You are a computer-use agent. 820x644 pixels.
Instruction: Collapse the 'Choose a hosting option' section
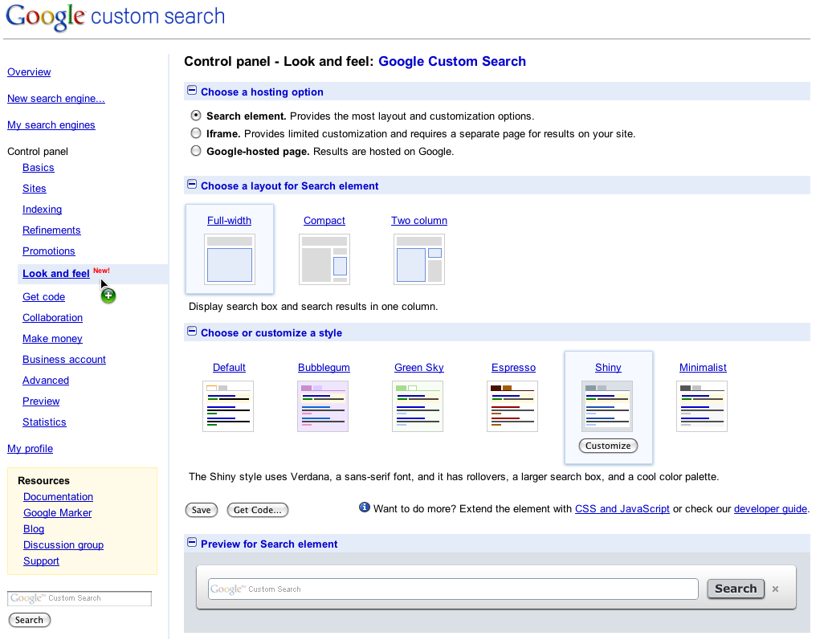[x=192, y=91]
